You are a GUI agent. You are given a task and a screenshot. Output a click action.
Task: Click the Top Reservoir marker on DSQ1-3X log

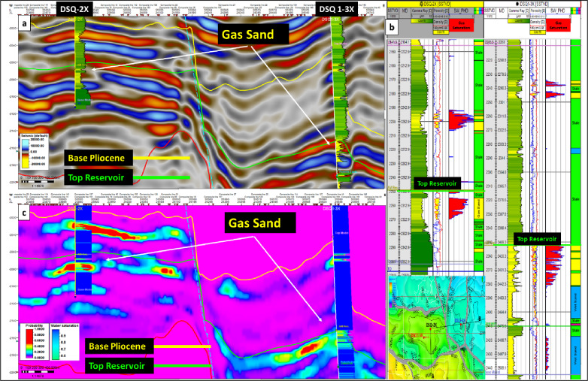click(x=537, y=239)
